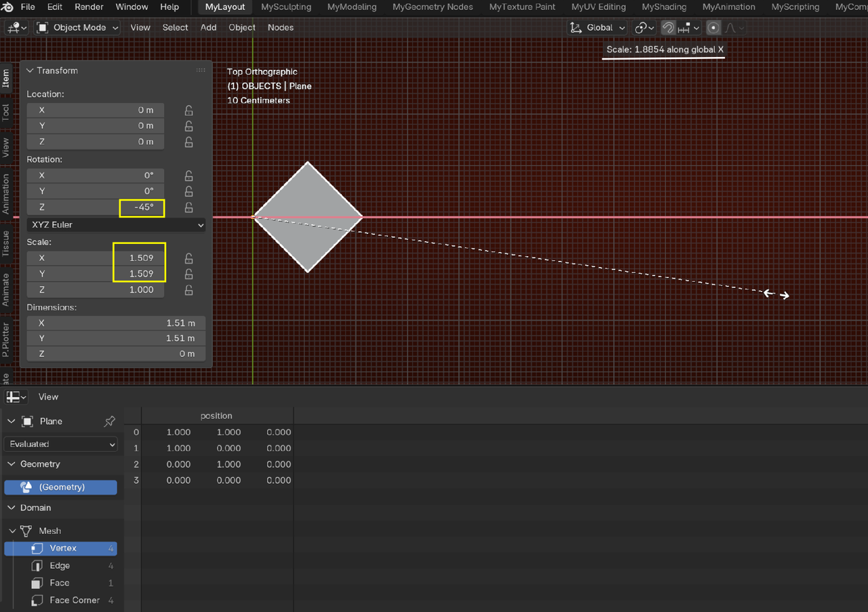This screenshot has height=612, width=868.
Task: Select the Edge domain row
Action: (60, 566)
